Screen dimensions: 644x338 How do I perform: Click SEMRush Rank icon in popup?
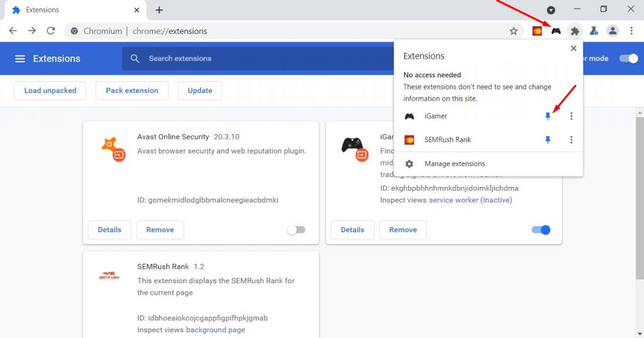pyautogui.click(x=409, y=140)
